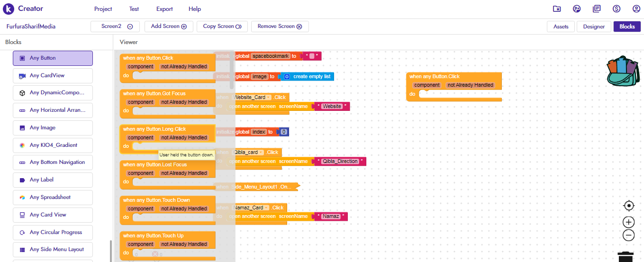The height and width of the screenshot is (262, 644).
Task: Switch to the Blocks view
Action: [627, 27]
